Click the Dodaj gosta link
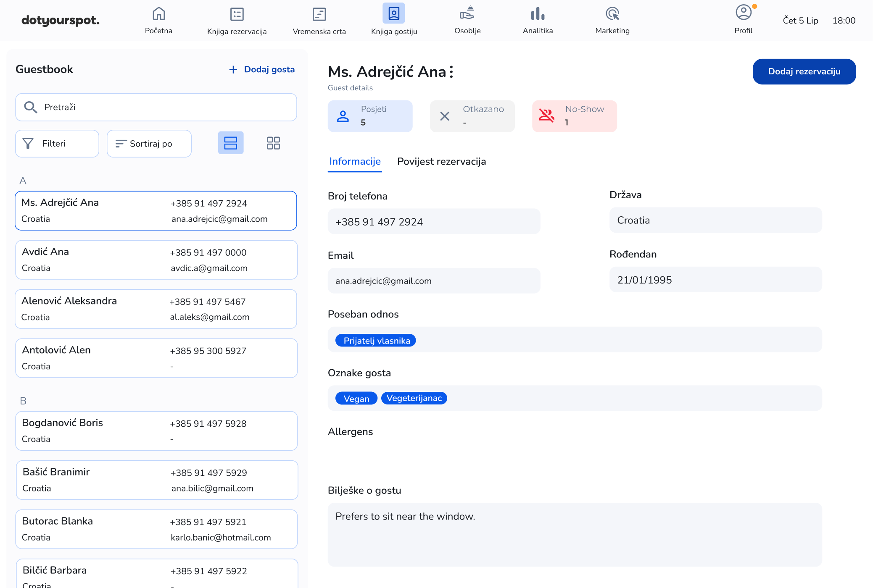 click(x=262, y=70)
